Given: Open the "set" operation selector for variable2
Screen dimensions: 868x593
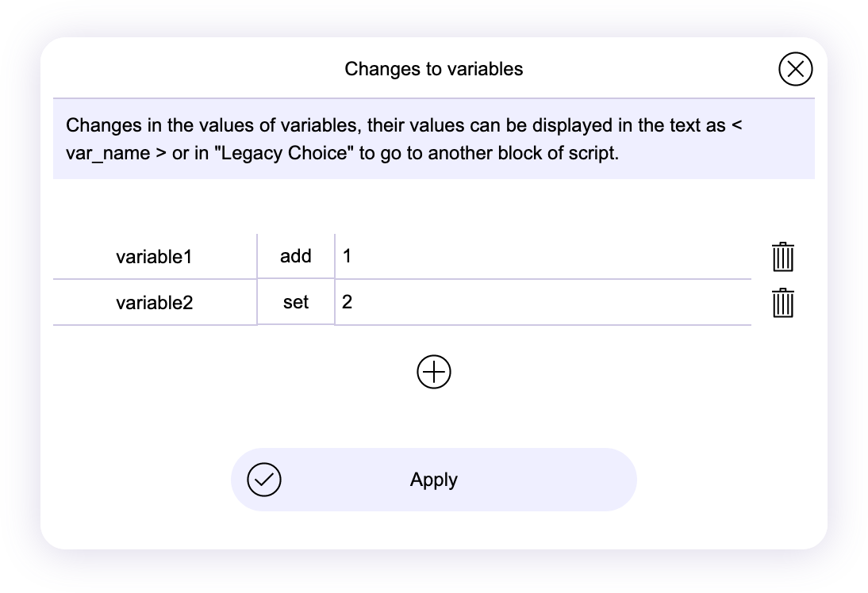Looking at the screenshot, I should (296, 303).
